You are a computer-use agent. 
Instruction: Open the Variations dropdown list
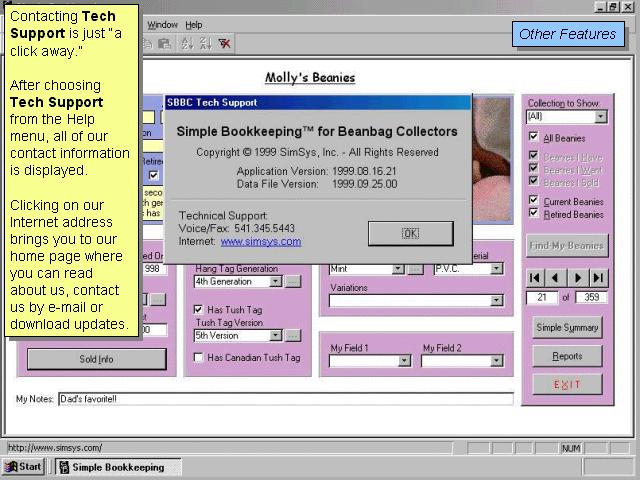496,300
